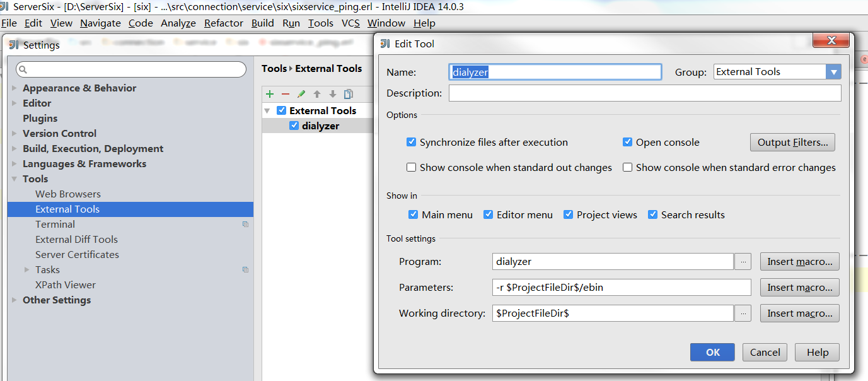This screenshot has width=868, height=381.
Task: Close the Edit Tool dialog
Action: click(831, 40)
